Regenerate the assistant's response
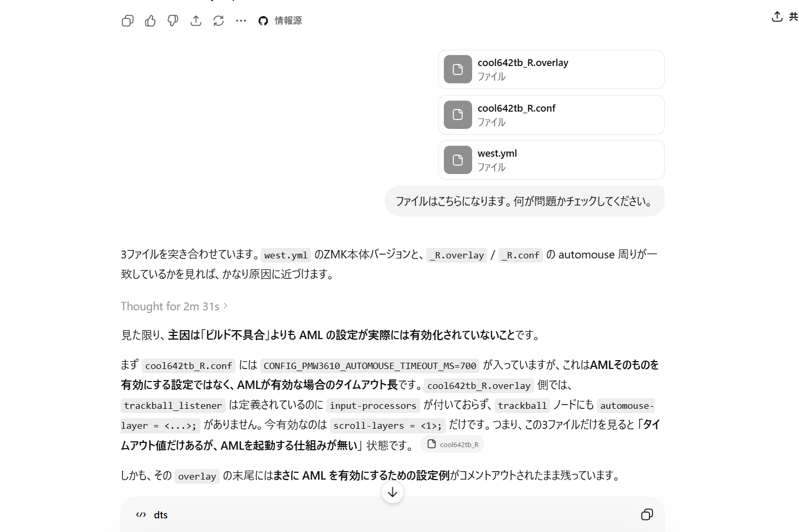This screenshot has width=799, height=532. point(218,21)
